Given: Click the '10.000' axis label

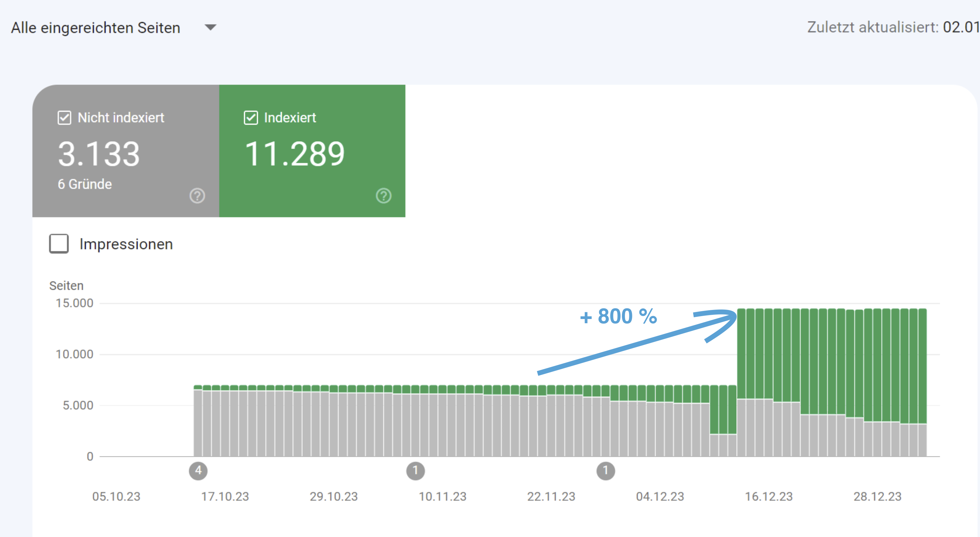Looking at the screenshot, I should (75, 354).
